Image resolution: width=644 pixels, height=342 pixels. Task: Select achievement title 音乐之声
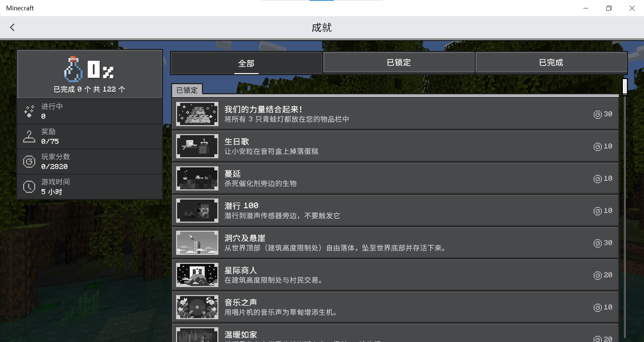pyautogui.click(x=241, y=302)
